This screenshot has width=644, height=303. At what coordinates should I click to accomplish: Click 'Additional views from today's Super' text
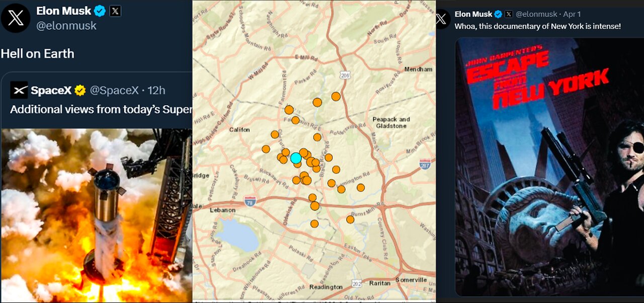101,109
